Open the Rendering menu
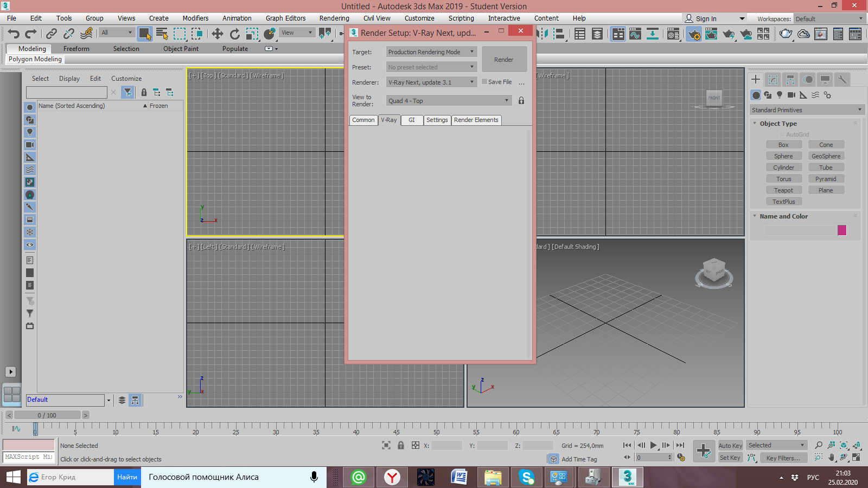The height and width of the screenshot is (488, 868). click(x=334, y=18)
